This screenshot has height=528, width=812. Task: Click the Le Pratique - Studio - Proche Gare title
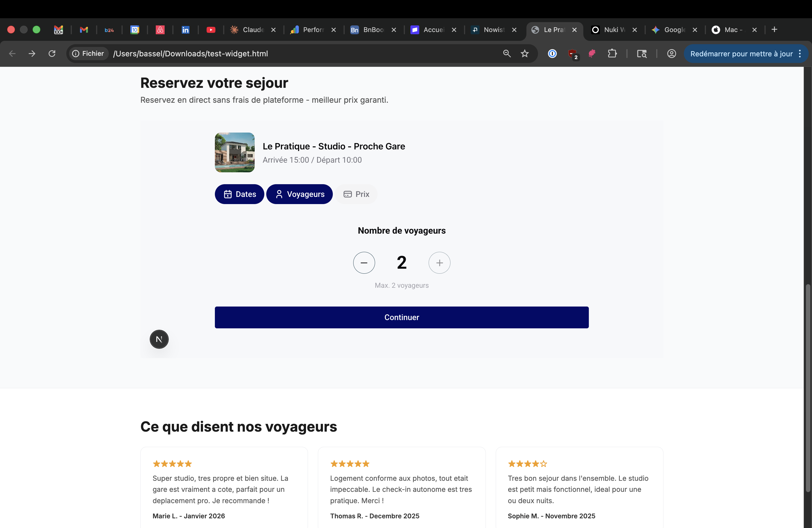[x=334, y=146]
